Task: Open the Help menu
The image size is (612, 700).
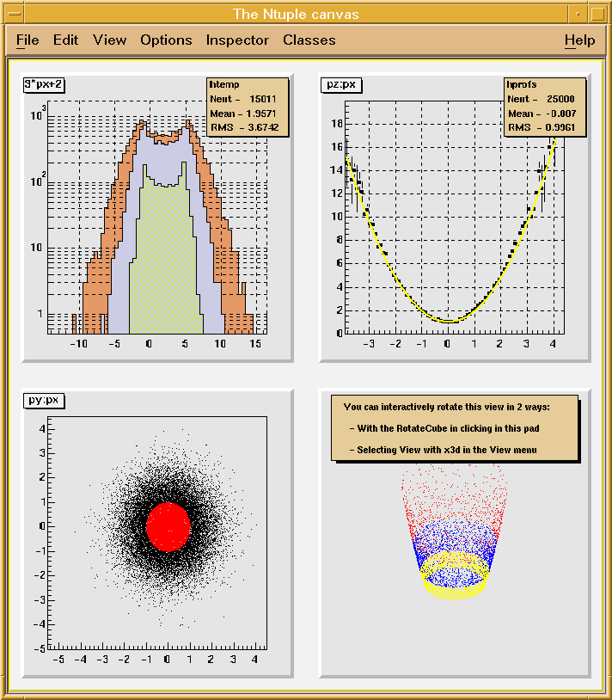Action: click(579, 40)
